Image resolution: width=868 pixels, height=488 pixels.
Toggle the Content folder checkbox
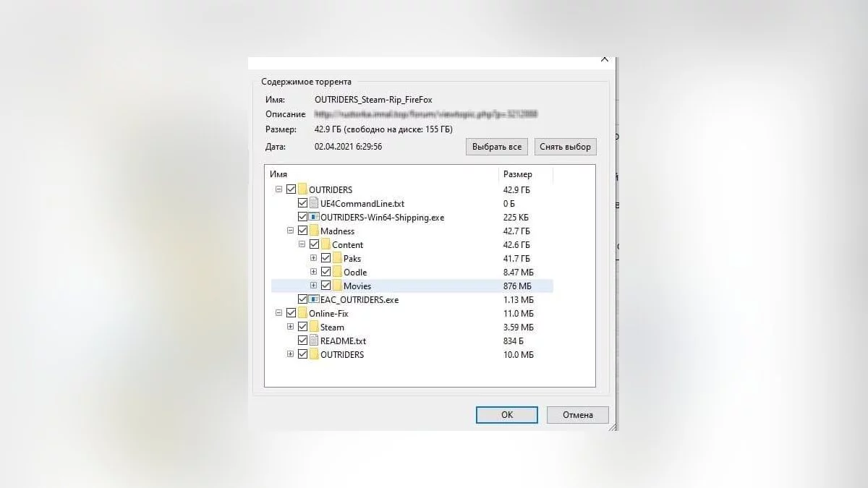[314, 244]
